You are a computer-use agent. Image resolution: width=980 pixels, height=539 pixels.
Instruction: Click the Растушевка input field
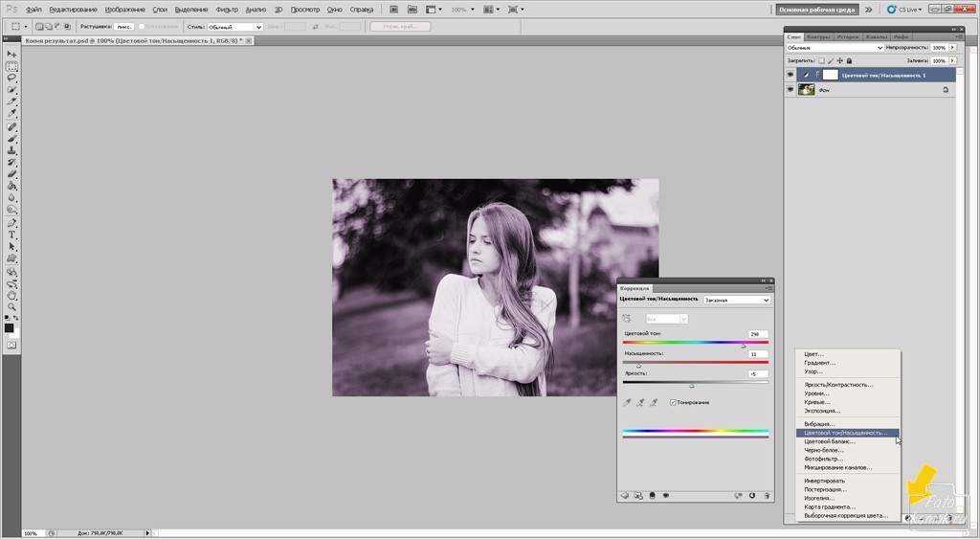[x=123, y=27]
